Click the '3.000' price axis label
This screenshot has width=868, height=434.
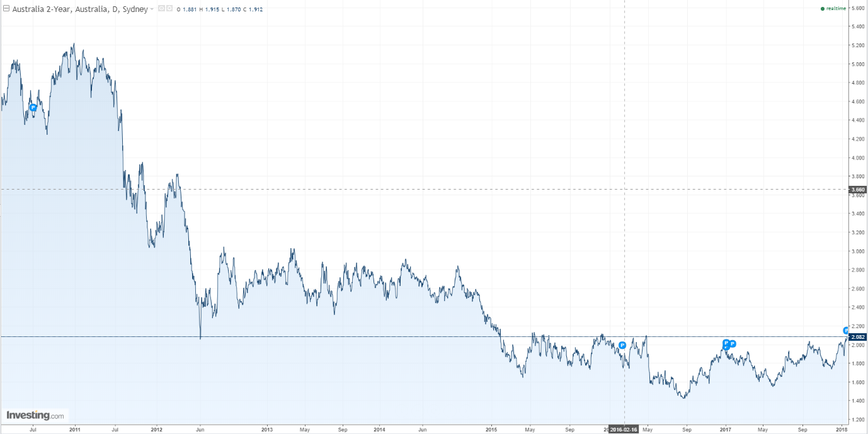click(x=857, y=251)
